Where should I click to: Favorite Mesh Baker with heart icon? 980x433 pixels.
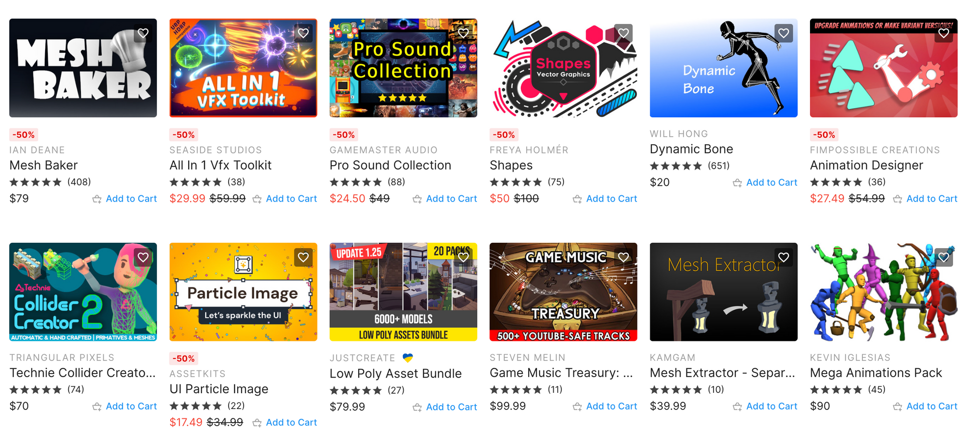coord(143,33)
